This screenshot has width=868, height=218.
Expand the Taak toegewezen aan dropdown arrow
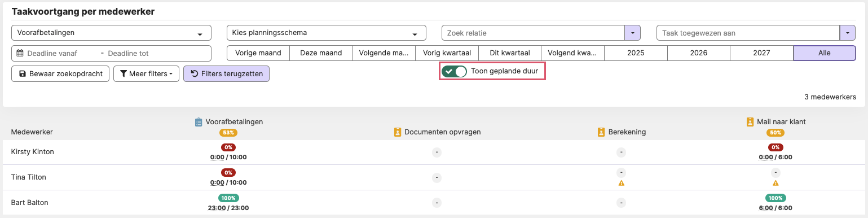click(x=848, y=33)
